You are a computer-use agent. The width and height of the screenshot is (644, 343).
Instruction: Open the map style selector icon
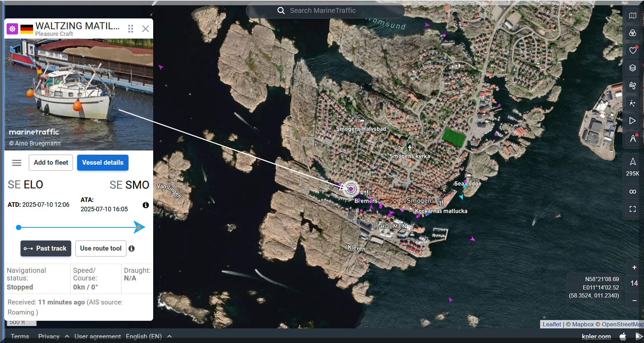633,16
